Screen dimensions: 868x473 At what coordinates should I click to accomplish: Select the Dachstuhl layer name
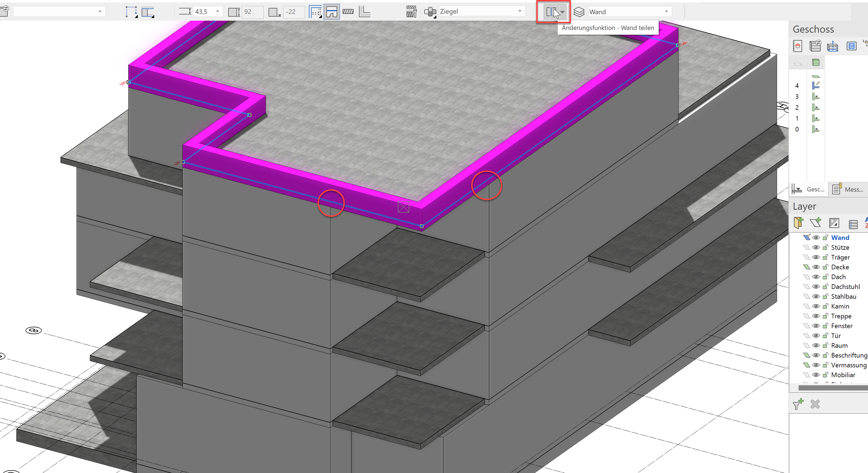(x=845, y=287)
